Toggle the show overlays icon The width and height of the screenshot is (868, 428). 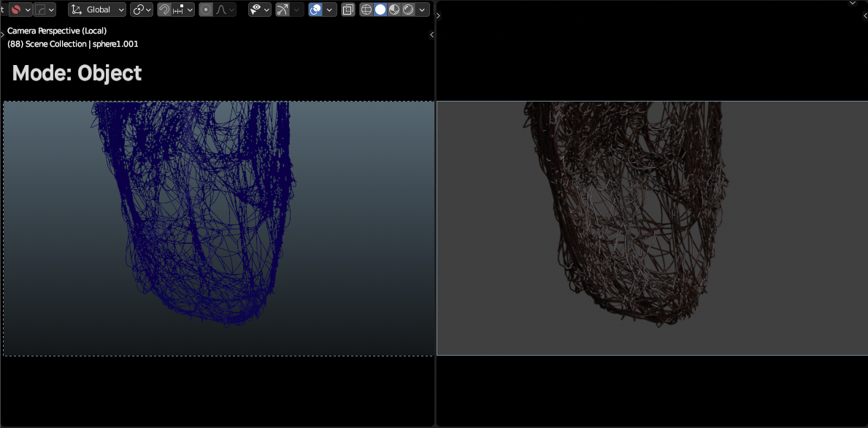(x=315, y=9)
